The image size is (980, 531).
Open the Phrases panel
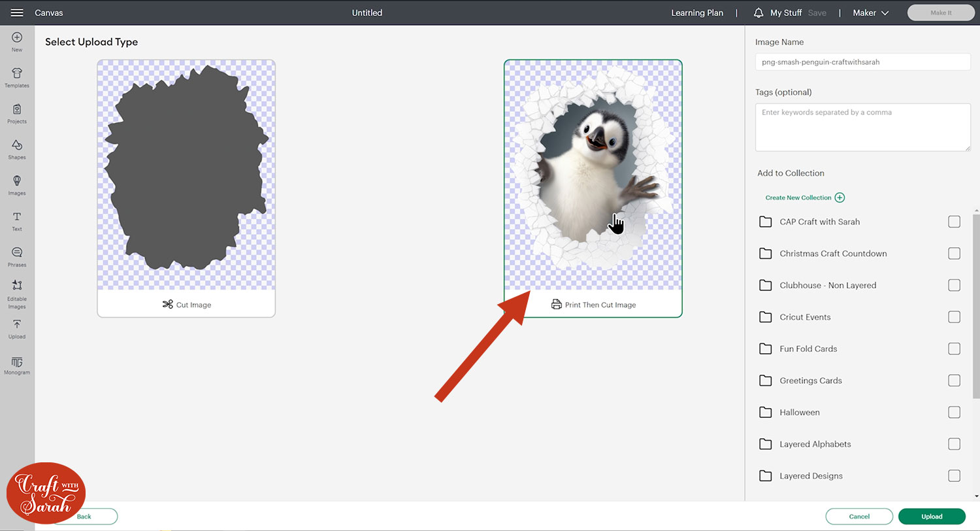pyautogui.click(x=17, y=258)
